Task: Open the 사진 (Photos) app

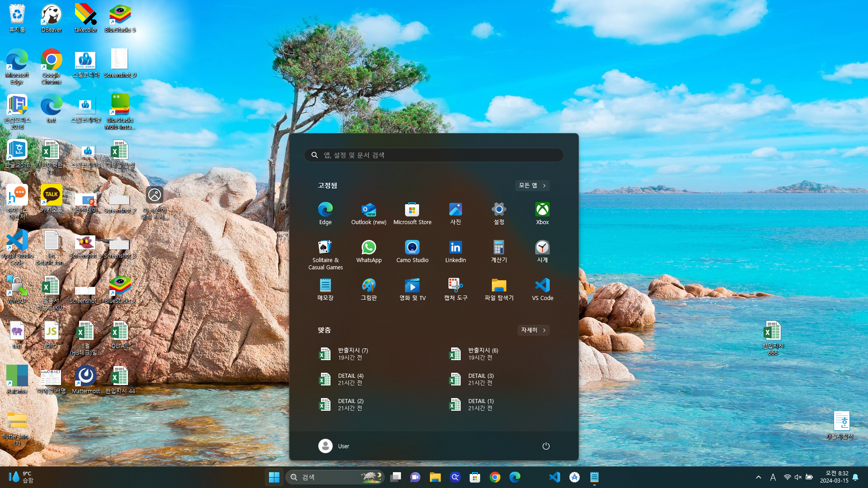Action: click(x=456, y=213)
